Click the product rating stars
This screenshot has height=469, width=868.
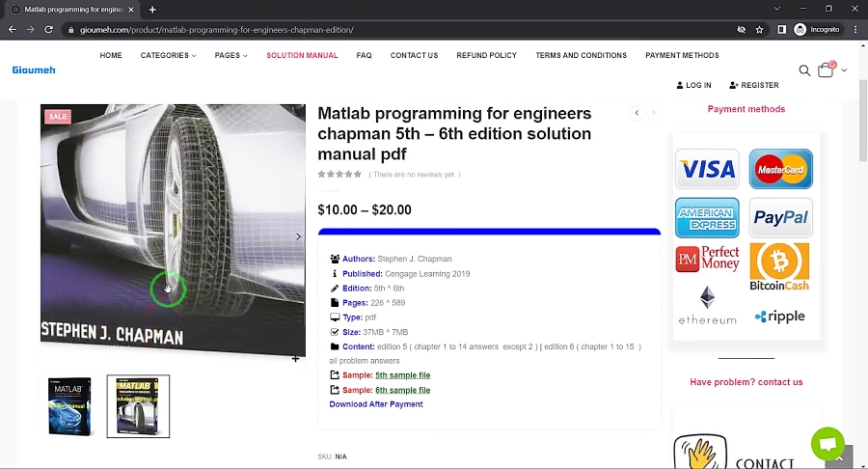(339, 175)
